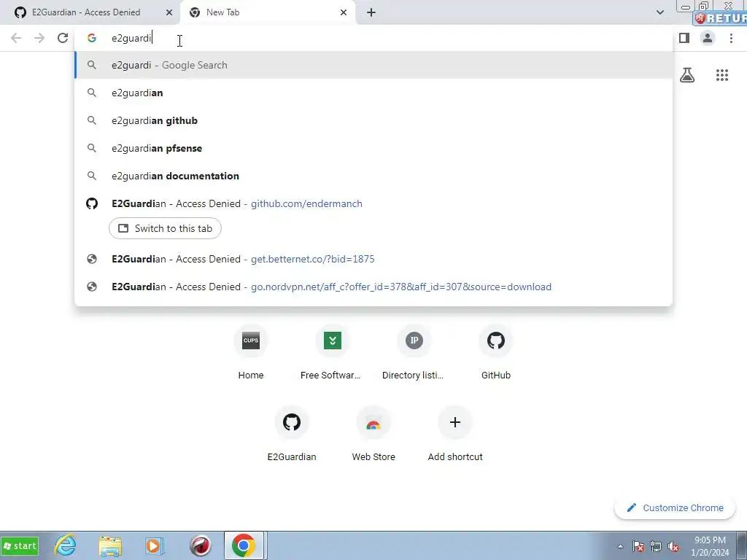
Task: Close the New Tab tab
Action: point(344,12)
